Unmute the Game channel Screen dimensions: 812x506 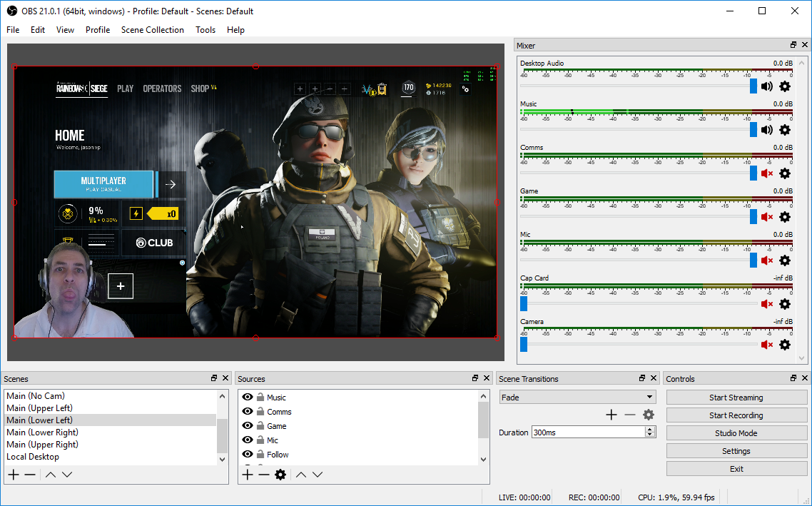point(766,217)
